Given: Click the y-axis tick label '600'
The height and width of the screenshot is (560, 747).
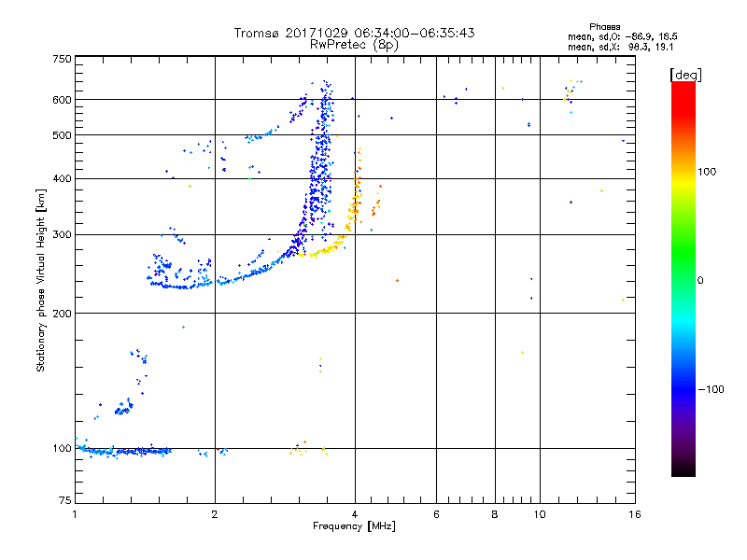Looking at the screenshot, I should [62, 100].
